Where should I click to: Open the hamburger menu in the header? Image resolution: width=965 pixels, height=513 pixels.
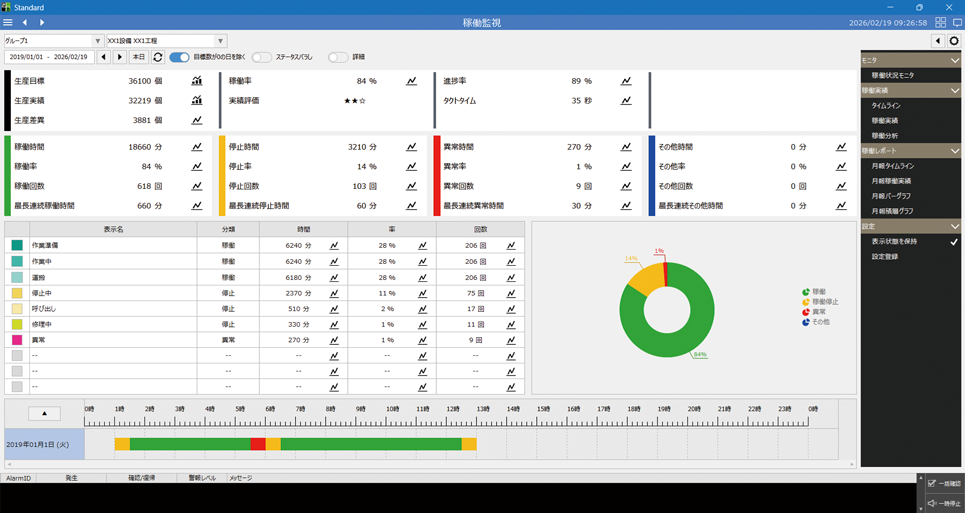pos(8,22)
